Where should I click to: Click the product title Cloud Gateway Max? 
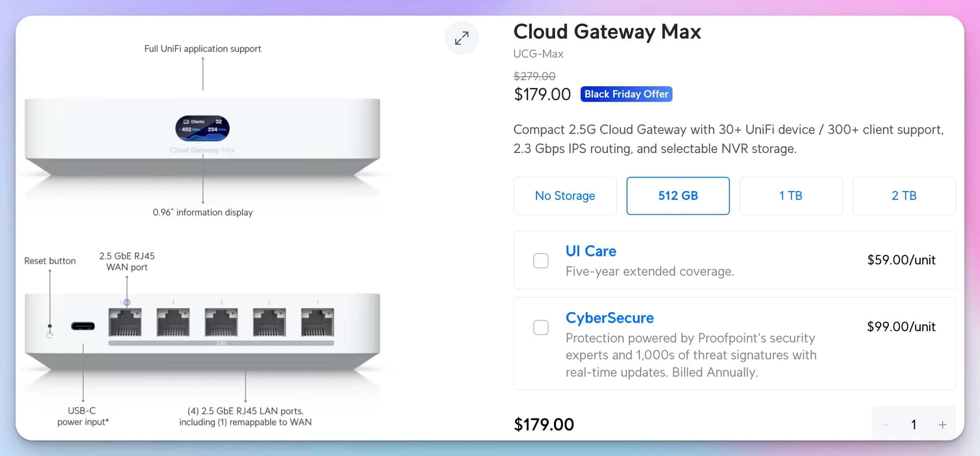pyautogui.click(x=607, y=32)
